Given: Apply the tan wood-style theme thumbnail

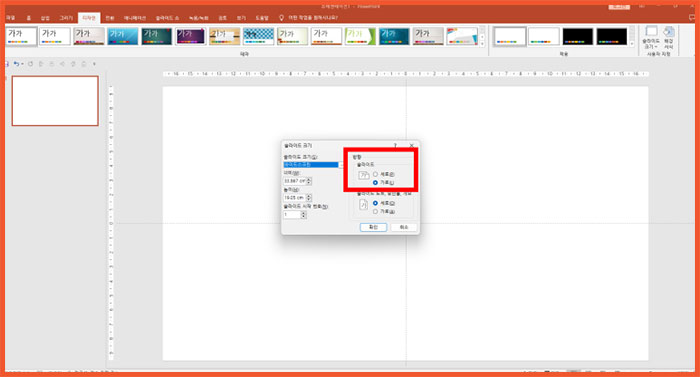Looking at the screenshot, I should 225,36.
